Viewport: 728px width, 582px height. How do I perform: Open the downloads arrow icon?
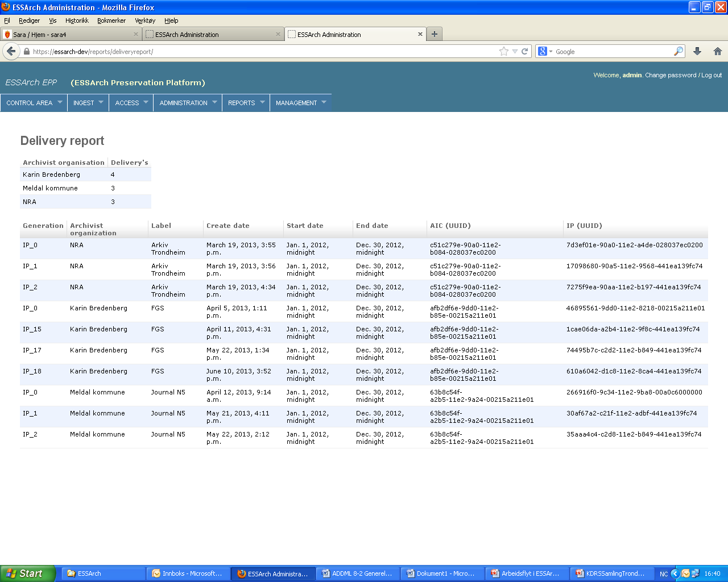pyautogui.click(x=697, y=51)
